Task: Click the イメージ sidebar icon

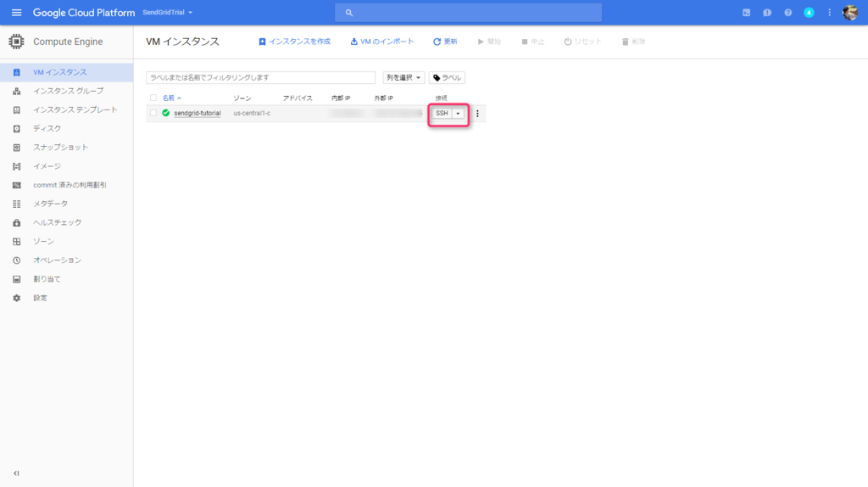Action: [x=17, y=166]
